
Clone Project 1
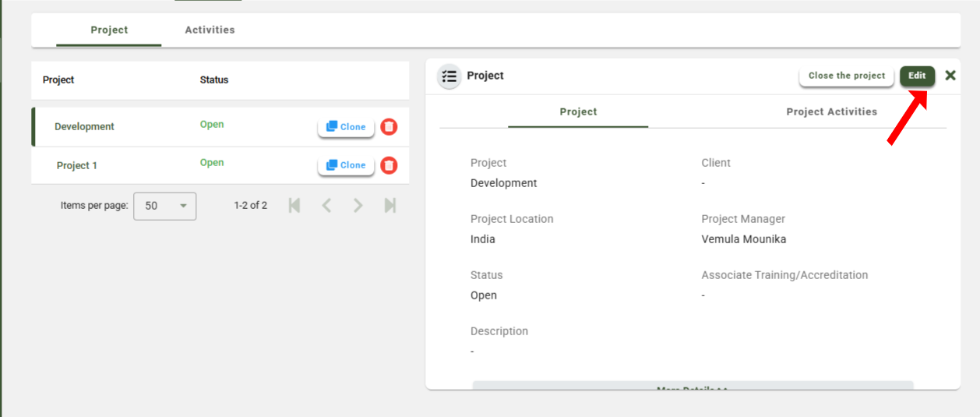tap(346, 165)
